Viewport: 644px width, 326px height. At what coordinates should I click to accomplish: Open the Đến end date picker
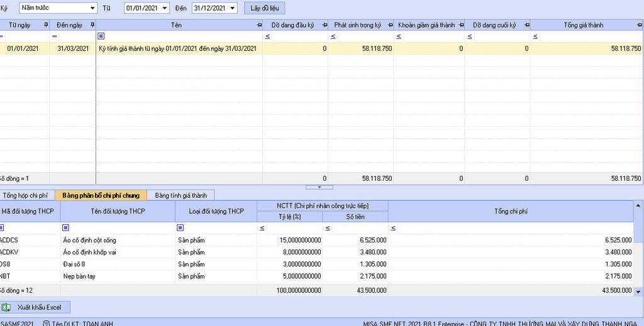point(233,8)
